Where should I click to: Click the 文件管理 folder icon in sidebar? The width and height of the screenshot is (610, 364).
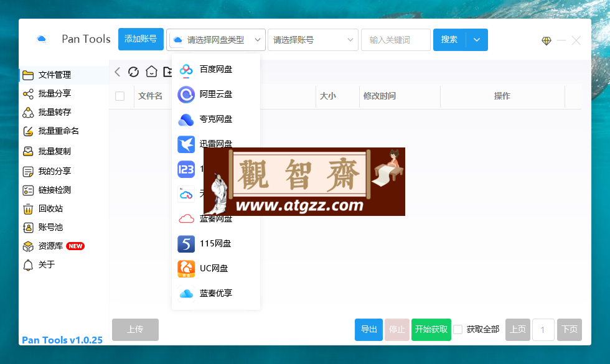tap(28, 75)
